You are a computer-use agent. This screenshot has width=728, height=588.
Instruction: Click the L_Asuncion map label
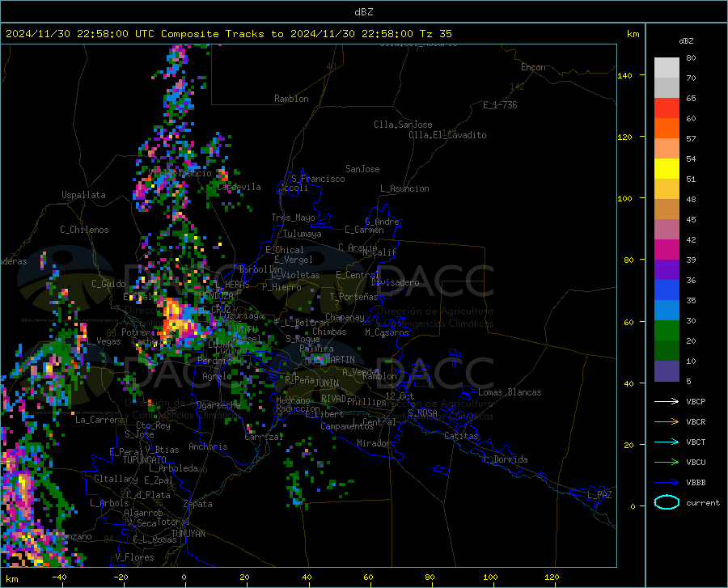pos(404,188)
